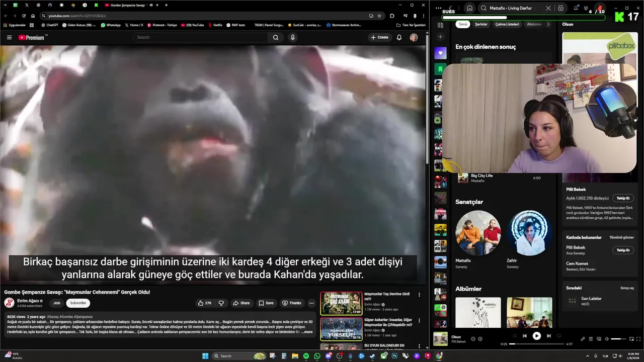
Task: Select the Tümü filter chip
Action: 462,24
